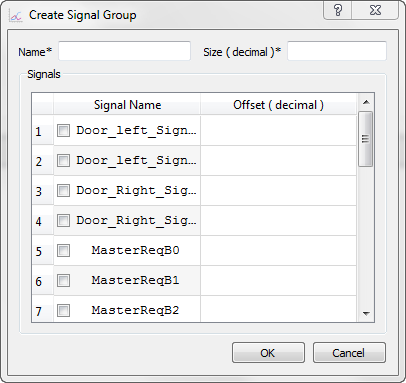Screen dimensions: 406x383
Task: Check the MasterReqB0 signal checkbox
Action: [63, 250]
